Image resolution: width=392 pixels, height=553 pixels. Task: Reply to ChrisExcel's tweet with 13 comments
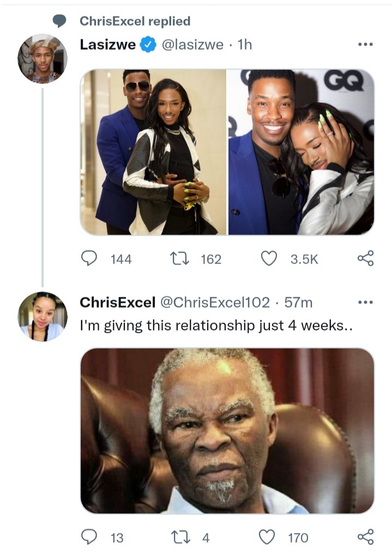pos(89,537)
